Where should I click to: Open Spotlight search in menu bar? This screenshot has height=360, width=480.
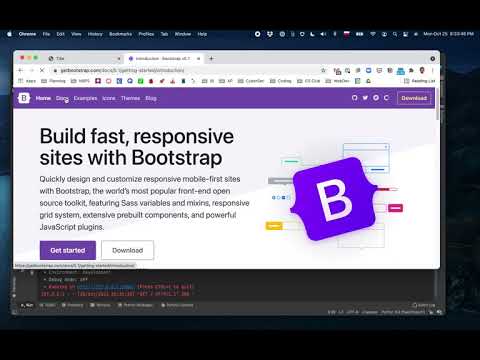[x=395, y=34]
